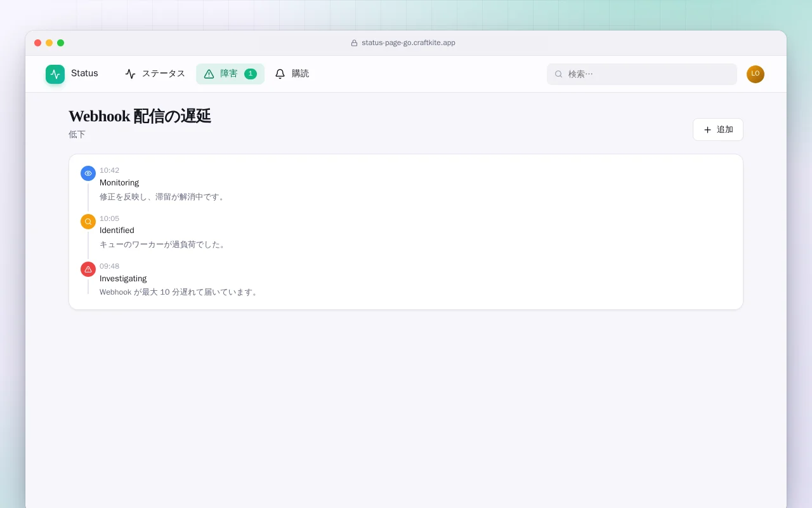
Task: Select the Identified update title
Action: click(117, 231)
